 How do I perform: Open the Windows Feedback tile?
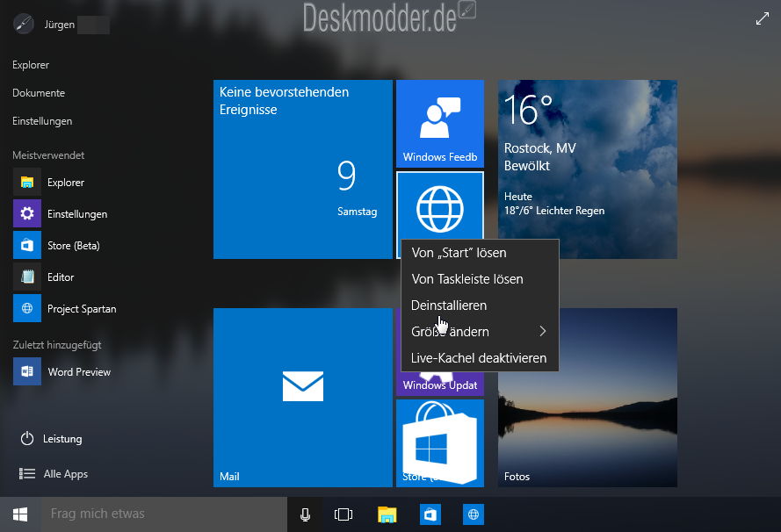[x=440, y=124]
